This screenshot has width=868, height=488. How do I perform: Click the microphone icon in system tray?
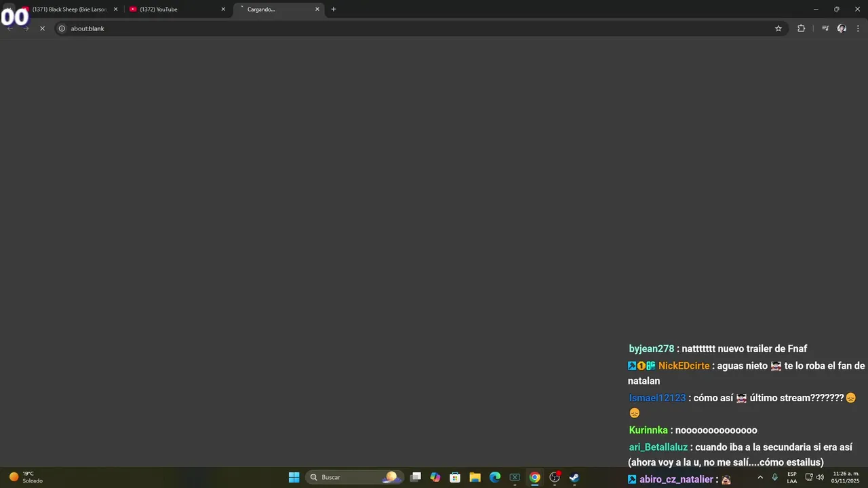click(x=774, y=477)
